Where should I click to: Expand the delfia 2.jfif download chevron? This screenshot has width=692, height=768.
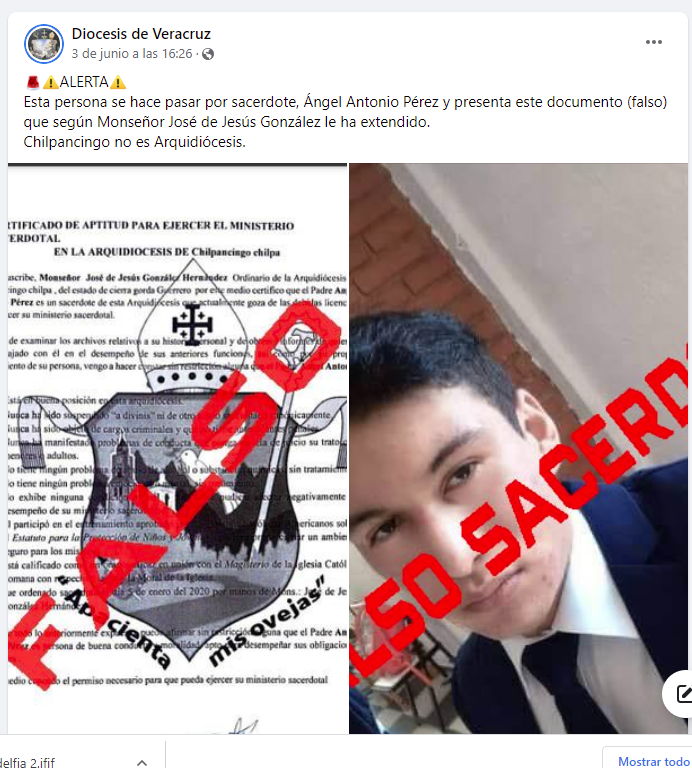tap(142, 762)
